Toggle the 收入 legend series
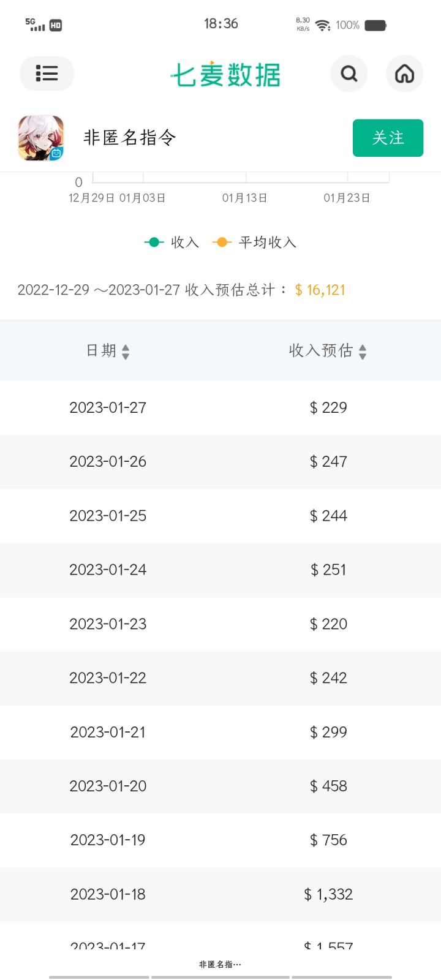This screenshot has height=980, width=441. (x=171, y=243)
